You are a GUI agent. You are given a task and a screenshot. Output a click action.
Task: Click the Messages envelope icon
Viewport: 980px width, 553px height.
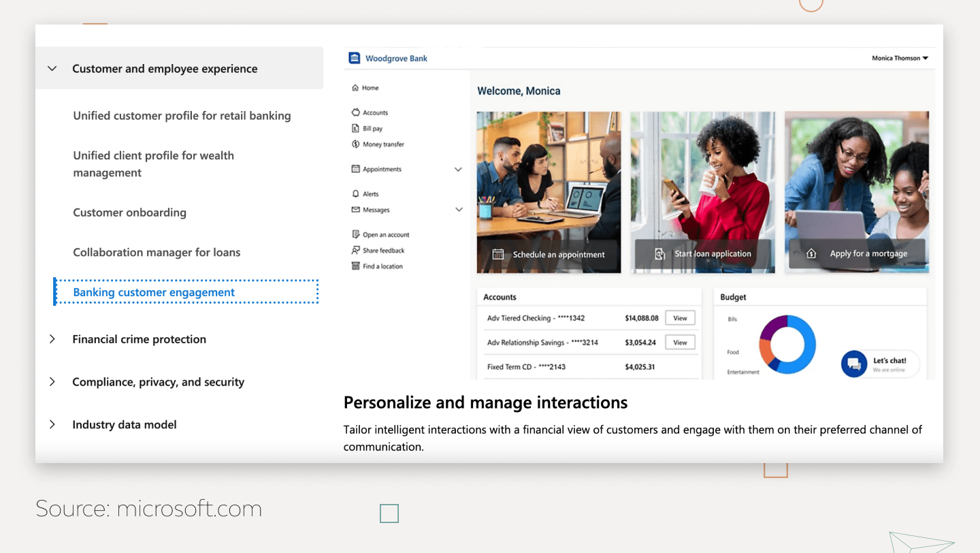[x=355, y=210]
